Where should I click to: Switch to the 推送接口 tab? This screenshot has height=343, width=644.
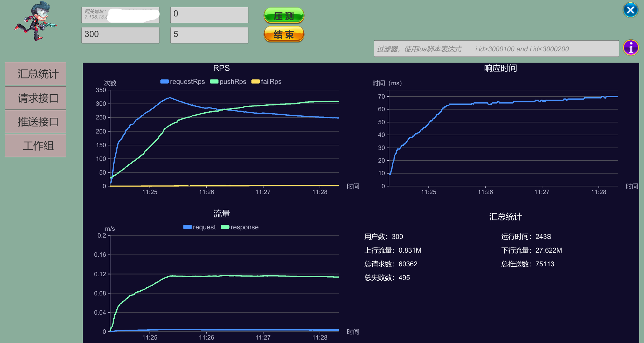point(36,122)
